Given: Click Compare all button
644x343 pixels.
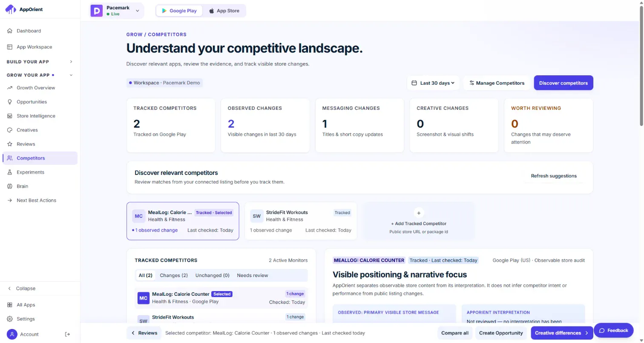Looking at the screenshot, I should point(455,333).
